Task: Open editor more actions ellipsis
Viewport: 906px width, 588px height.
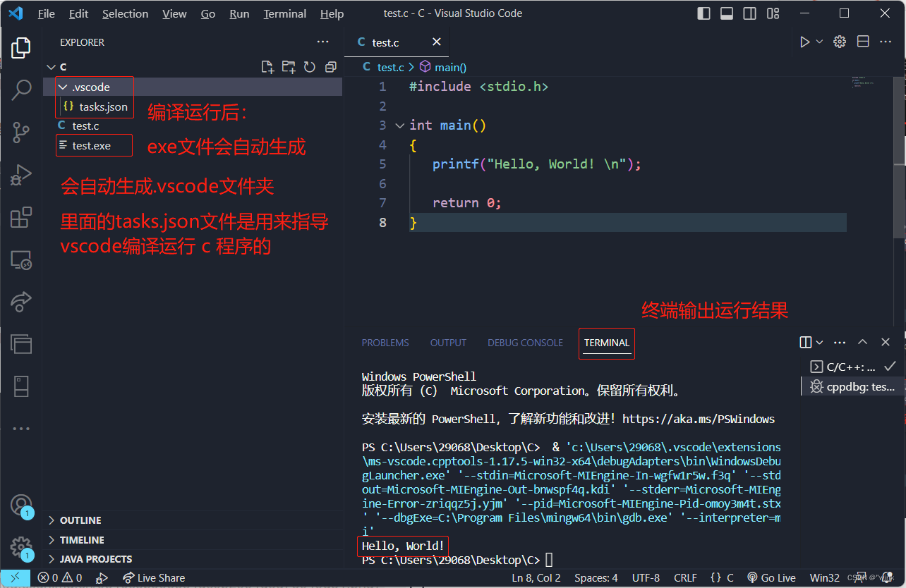Action: pos(886,42)
